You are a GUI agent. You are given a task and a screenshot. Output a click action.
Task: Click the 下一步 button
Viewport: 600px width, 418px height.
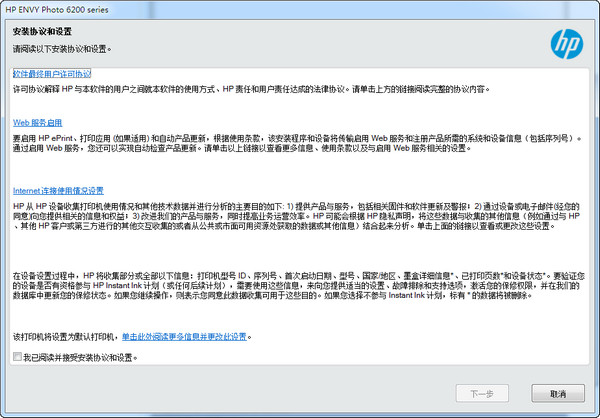pos(482,393)
